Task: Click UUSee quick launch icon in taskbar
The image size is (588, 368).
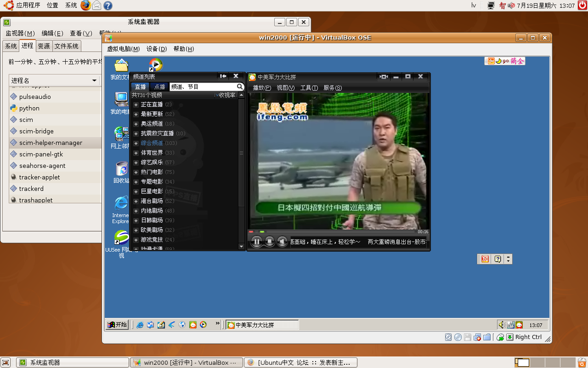Action: click(193, 325)
